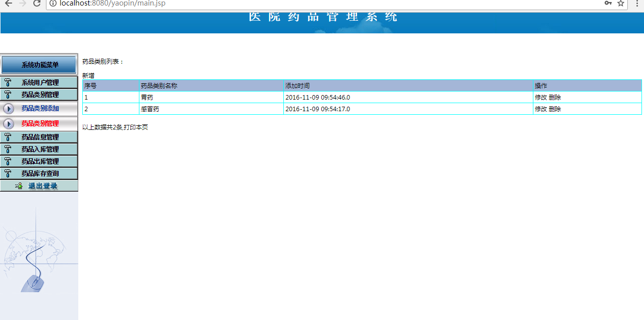
Task: Click the arrow icon beside 药品类别添加
Action: tap(8, 109)
